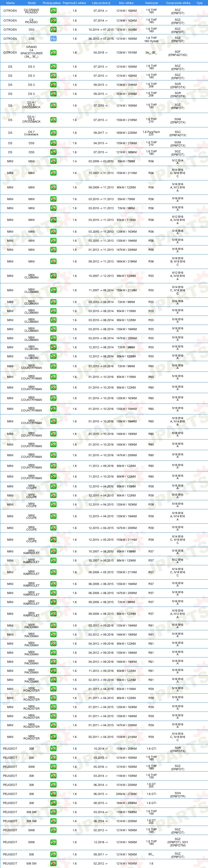Click fuel icon in MINI 160kW / 218KM row
Screen dimensions: 208x868
[53, 261]
